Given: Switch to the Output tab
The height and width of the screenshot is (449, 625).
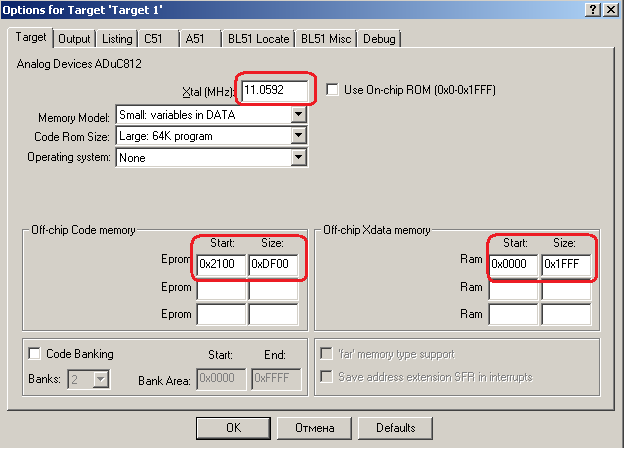Looking at the screenshot, I should click(x=74, y=39).
